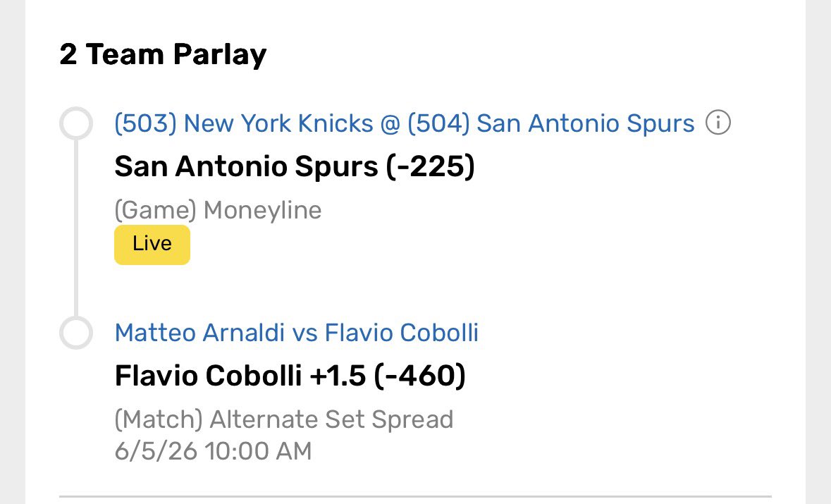
Task: Click the (504) San Antonio Spurs text
Action: coord(550,123)
